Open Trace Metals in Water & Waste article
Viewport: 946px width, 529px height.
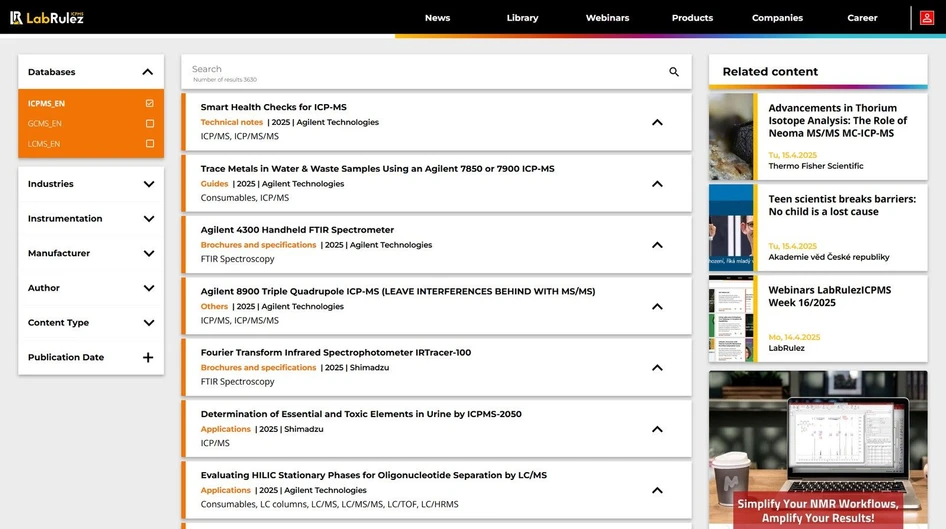(377, 168)
